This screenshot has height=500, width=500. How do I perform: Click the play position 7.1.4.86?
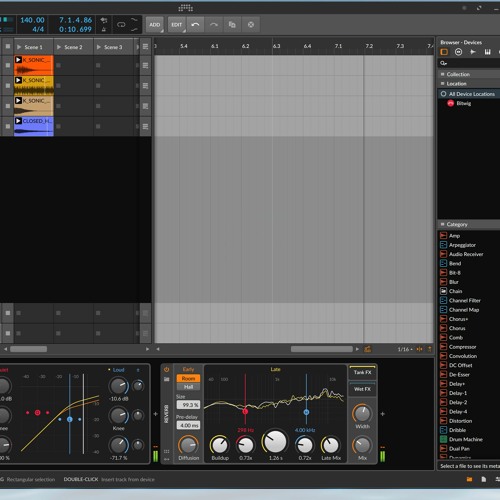coord(75,20)
